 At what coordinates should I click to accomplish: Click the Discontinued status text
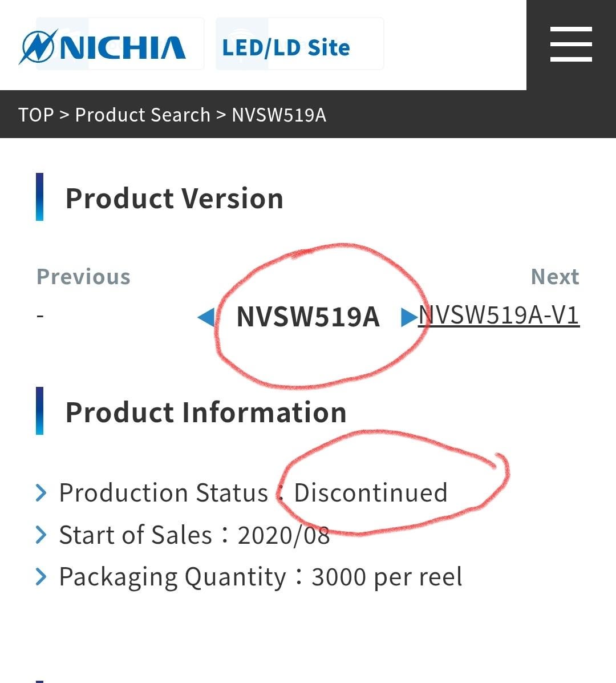coord(371,493)
